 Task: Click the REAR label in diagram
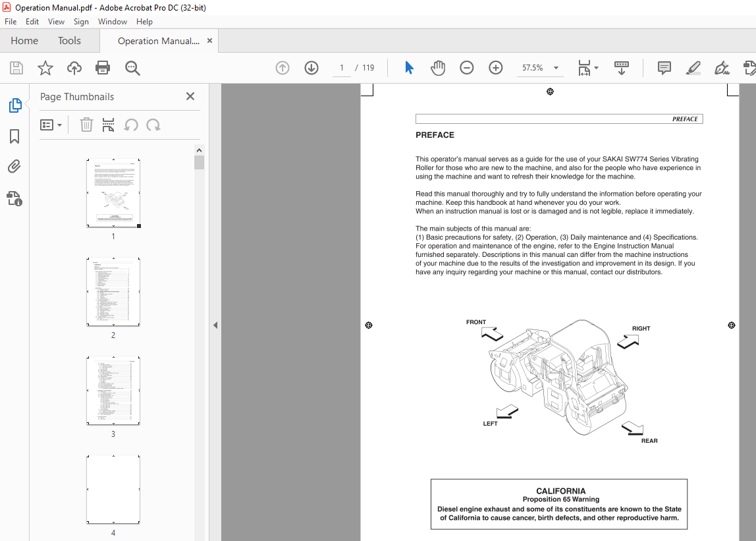coord(649,441)
